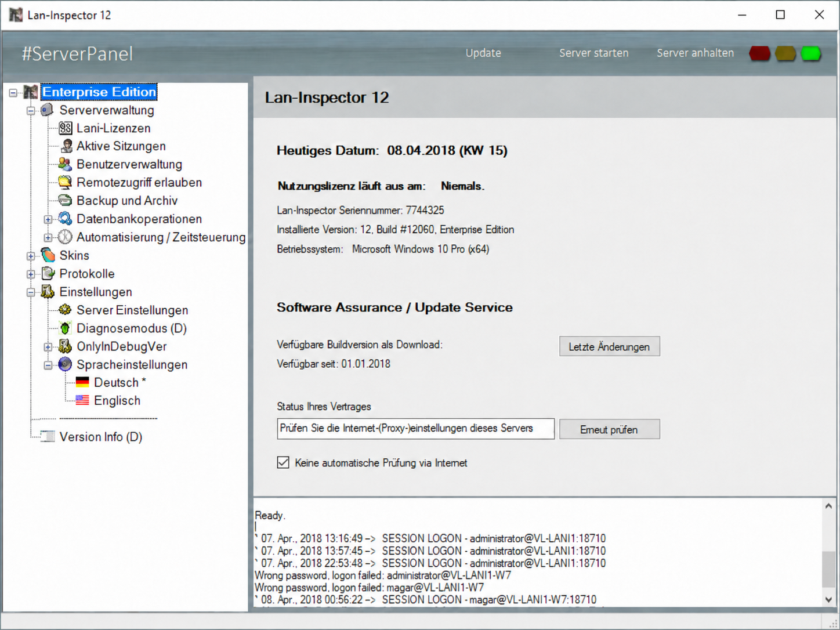Click the yellow server status indicator
Screen dimensions: 840x630
tap(785, 53)
